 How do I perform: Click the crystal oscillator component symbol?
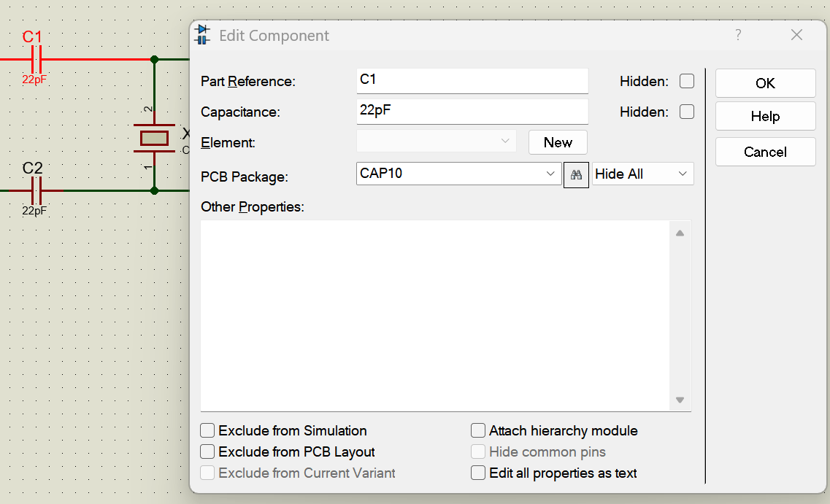[154, 138]
